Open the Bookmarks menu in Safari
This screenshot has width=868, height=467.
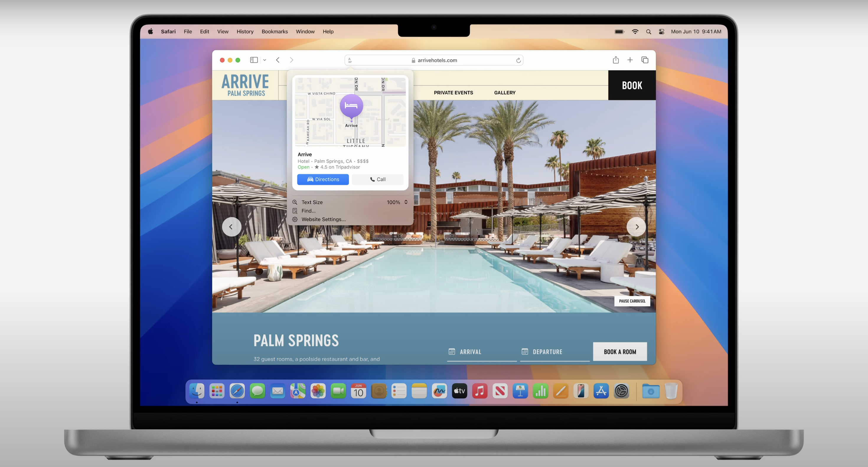pyautogui.click(x=275, y=31)
